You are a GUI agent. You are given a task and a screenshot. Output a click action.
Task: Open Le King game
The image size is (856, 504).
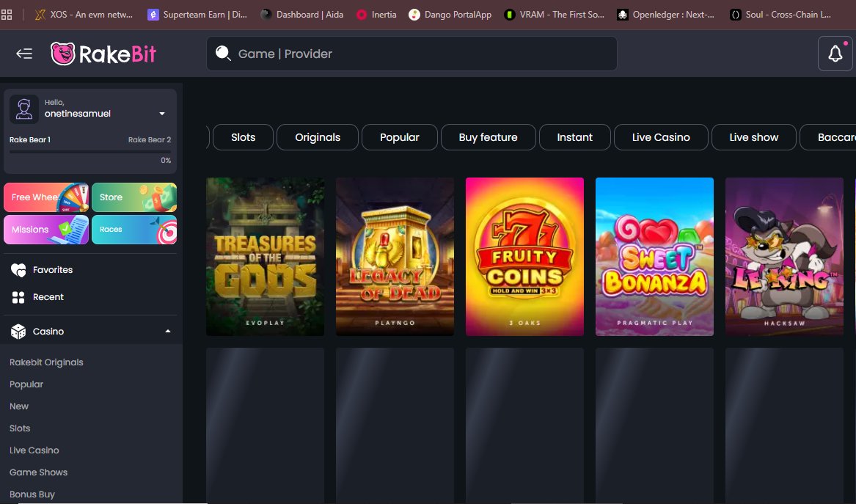pyautogui.click(x=785, y=257)
